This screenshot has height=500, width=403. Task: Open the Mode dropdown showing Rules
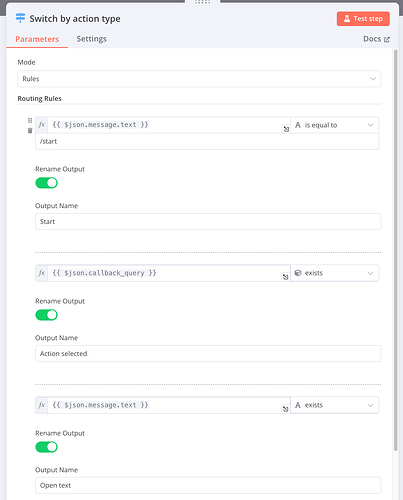(x=199, y=79)
